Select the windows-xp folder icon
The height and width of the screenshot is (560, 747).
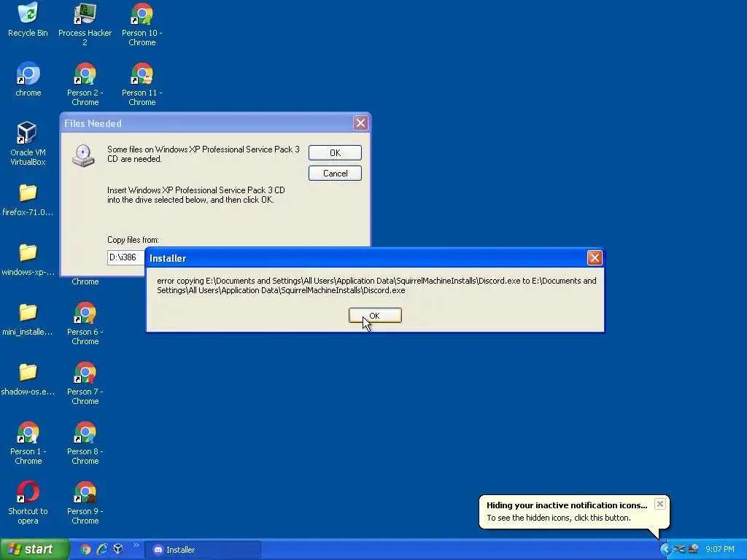coord(28,260)
